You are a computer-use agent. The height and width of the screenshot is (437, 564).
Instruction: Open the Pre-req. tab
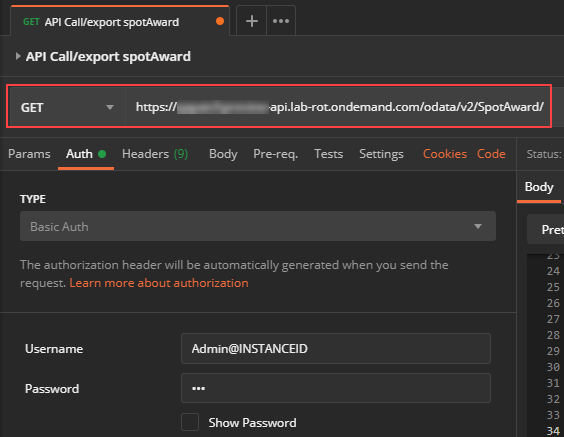[x=276, y=154]
